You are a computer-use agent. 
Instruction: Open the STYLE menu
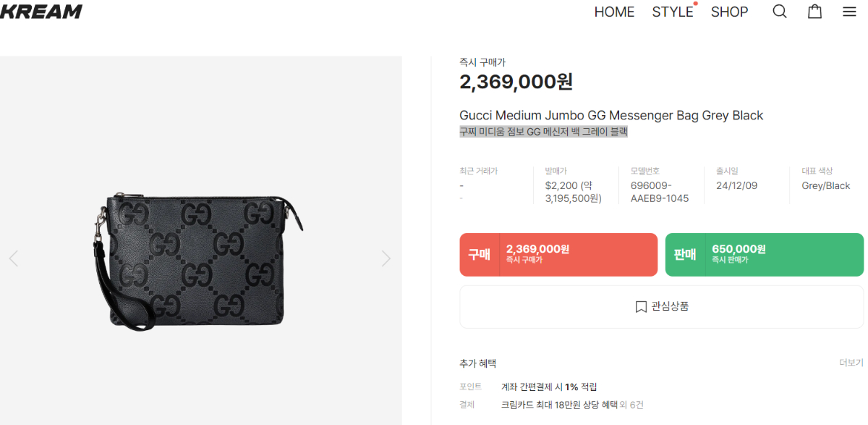coord(672,12)
